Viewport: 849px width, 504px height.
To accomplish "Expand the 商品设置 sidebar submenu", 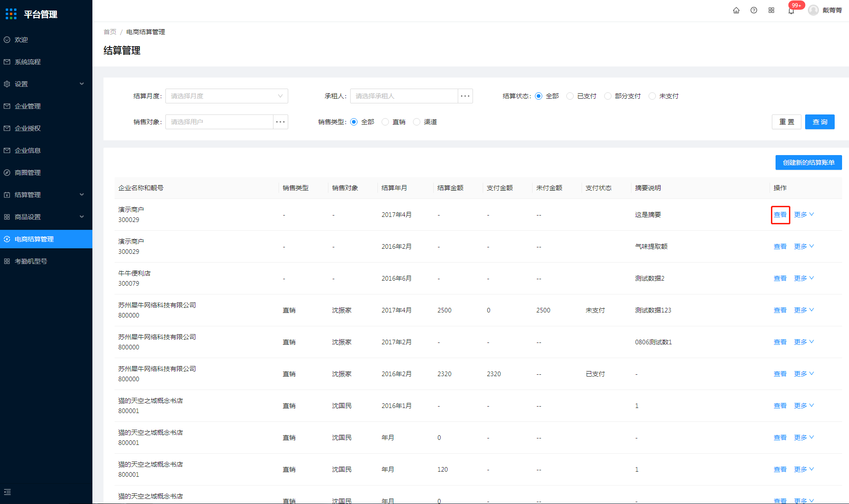I will (x=82, y=217).
